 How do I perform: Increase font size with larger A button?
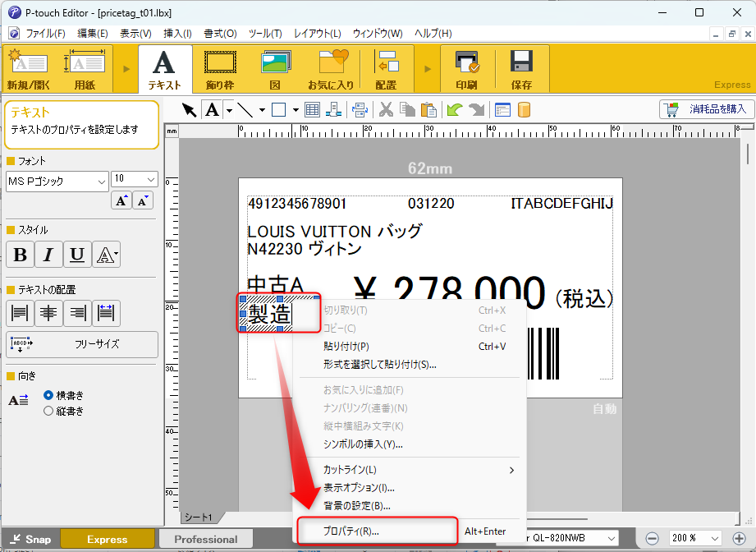(x=121, y=200)
